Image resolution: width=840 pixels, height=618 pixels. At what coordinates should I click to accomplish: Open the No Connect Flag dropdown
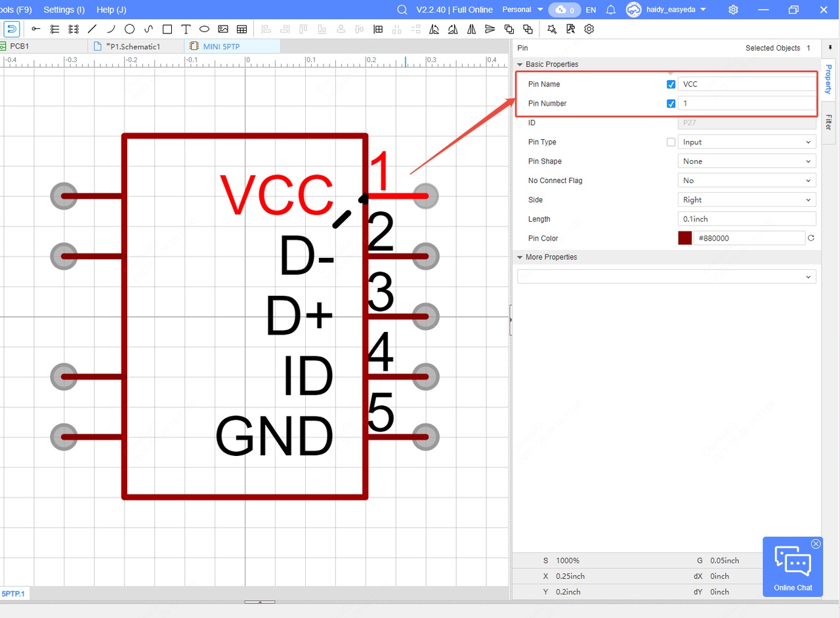(746, 180)
